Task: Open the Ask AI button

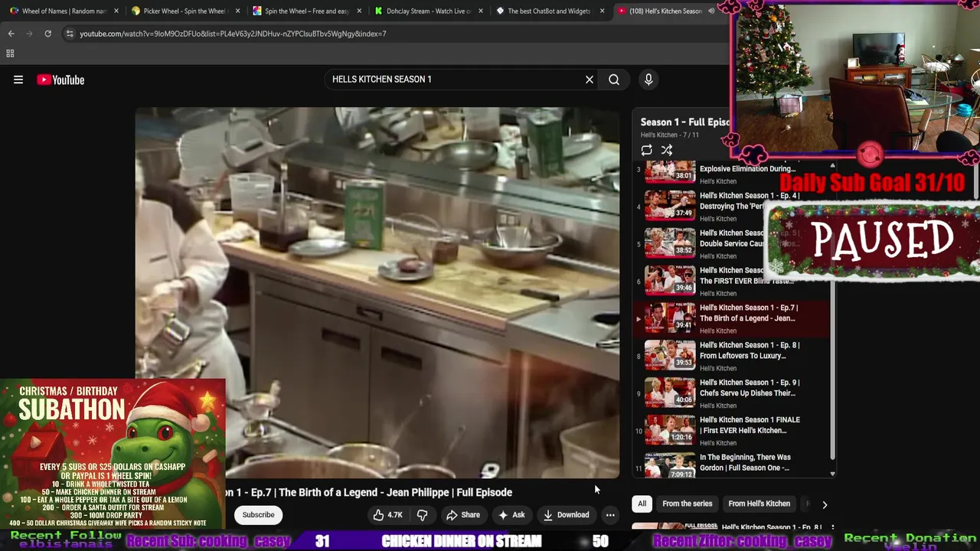Action: (x=511, y=515)
